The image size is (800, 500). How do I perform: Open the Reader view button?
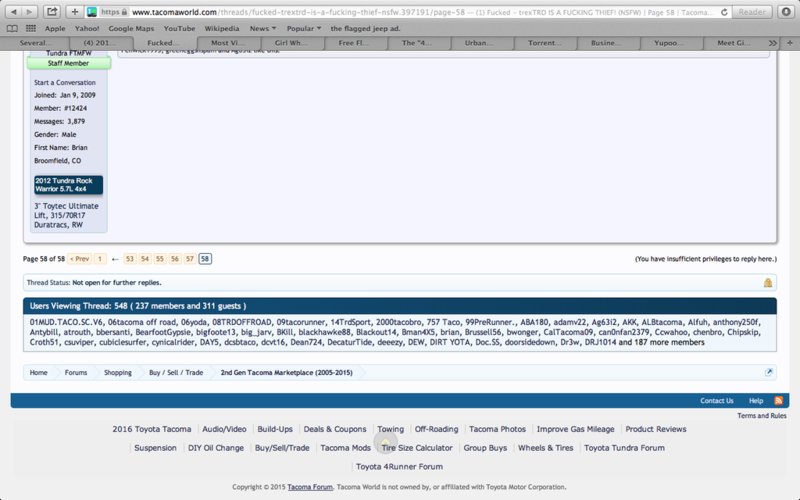[752, 12]
